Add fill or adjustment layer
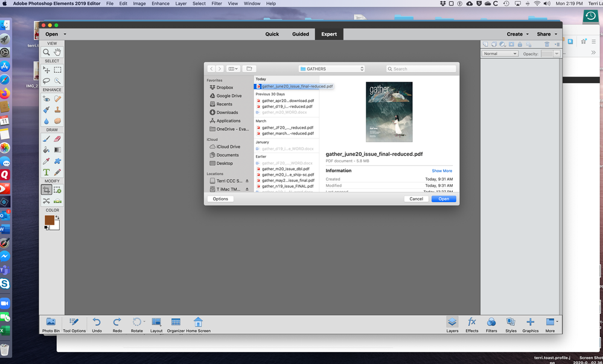Screen dimensions: 603x364 tap(502, 44)
